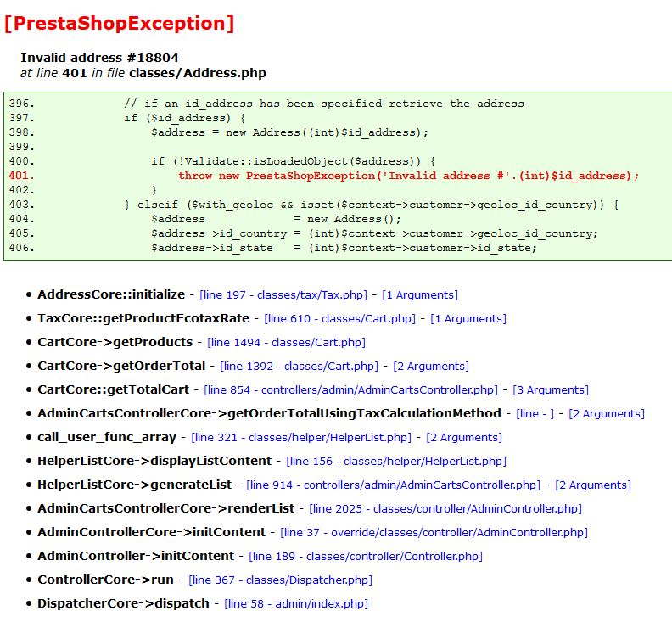Click 'HelperListCore->displayListContent' stack entry

click(x=154, y=461)
